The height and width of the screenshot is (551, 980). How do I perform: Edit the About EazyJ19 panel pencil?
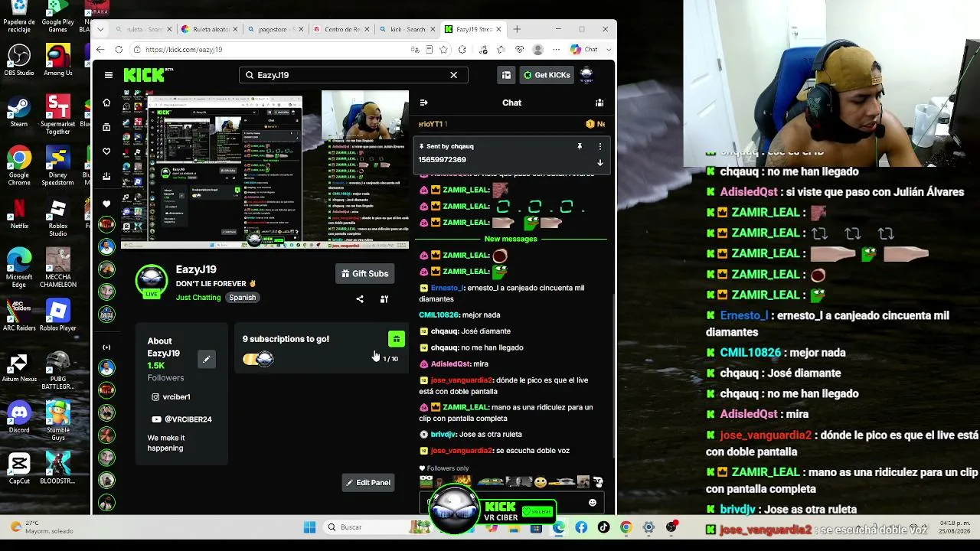[206, 359]
